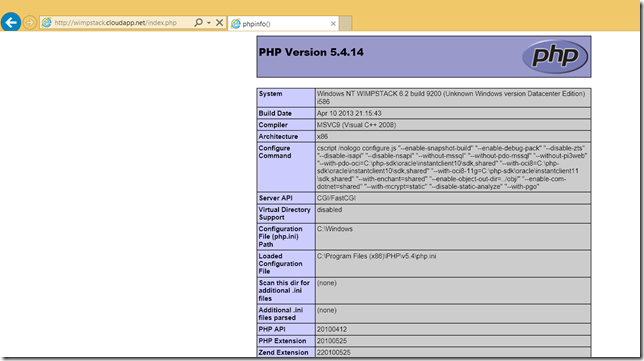The width and height of the screenshot is (644, 361).
Task: Click the Compiler row label
Action: [x=273, y=125]
